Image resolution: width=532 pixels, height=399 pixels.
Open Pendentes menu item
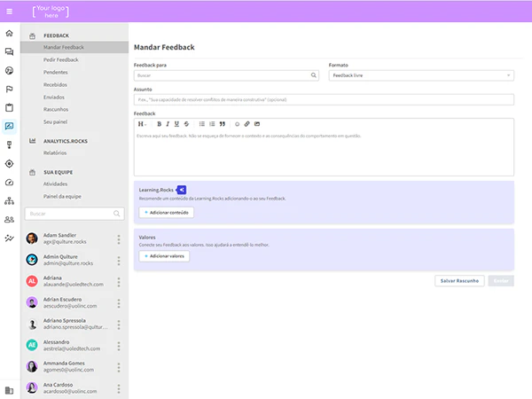click(55, 73)
